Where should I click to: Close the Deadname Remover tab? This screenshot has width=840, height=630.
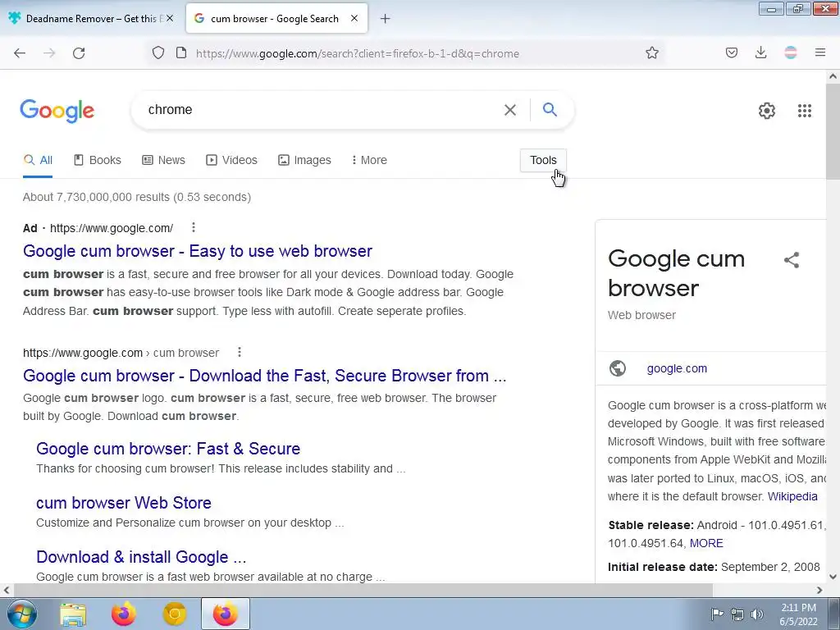pos(170,19)
